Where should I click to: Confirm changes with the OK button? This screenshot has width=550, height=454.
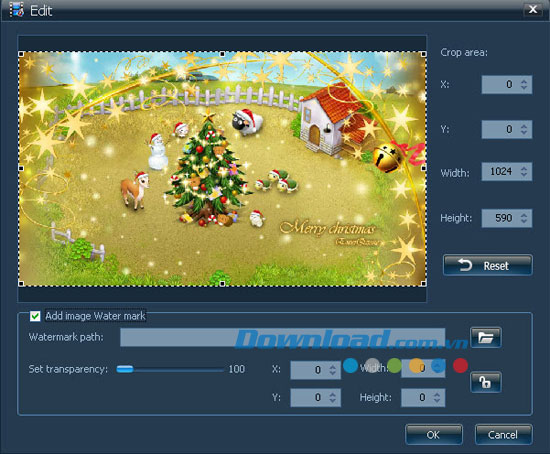click(x=434, y=435)
